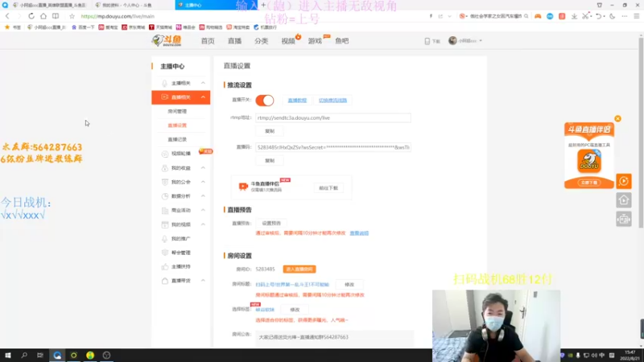Expand the 直播带货 sidebar section
Viewport: 644px width, 362px height.
click(x=203, y=280)
